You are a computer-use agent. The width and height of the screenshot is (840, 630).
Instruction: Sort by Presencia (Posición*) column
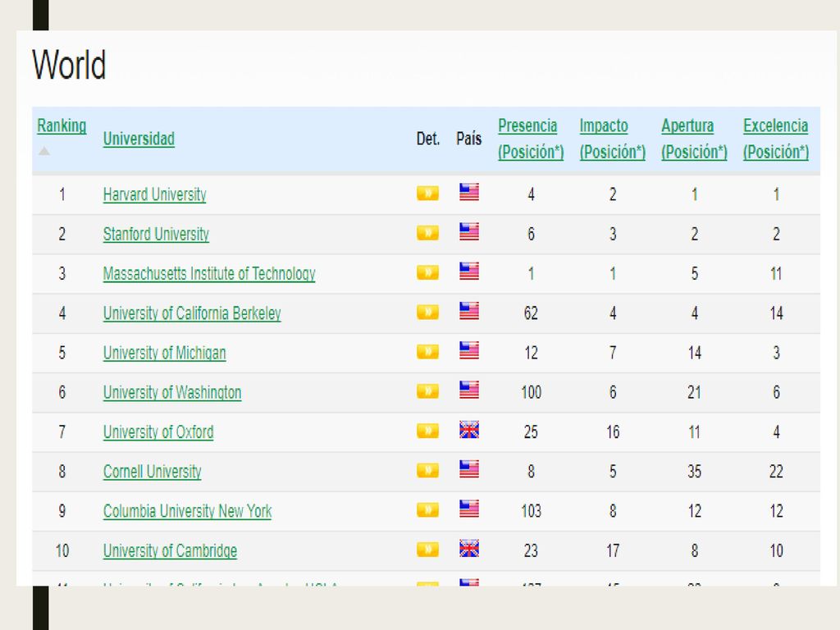point(531,139)
